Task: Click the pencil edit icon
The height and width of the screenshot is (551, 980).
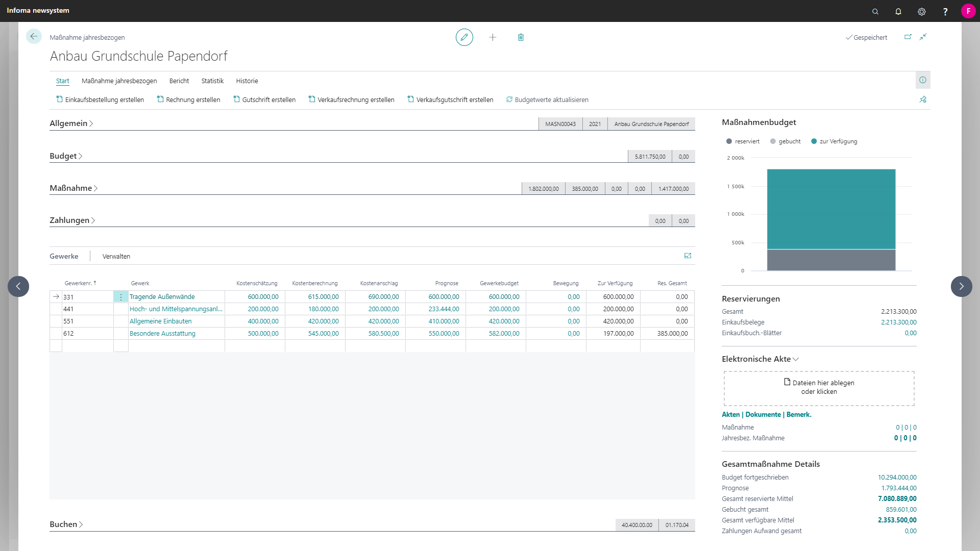Action: click(x=464, y=37)
